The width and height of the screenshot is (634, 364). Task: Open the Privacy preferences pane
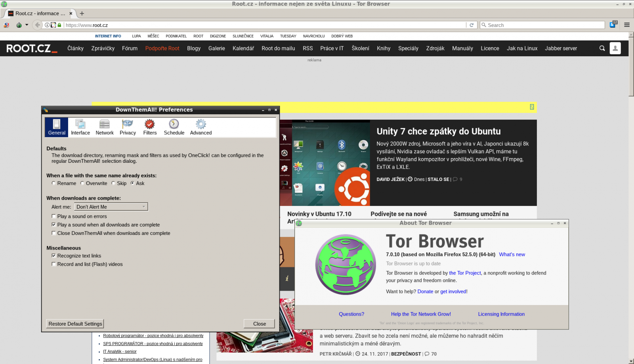coord(128,127)
